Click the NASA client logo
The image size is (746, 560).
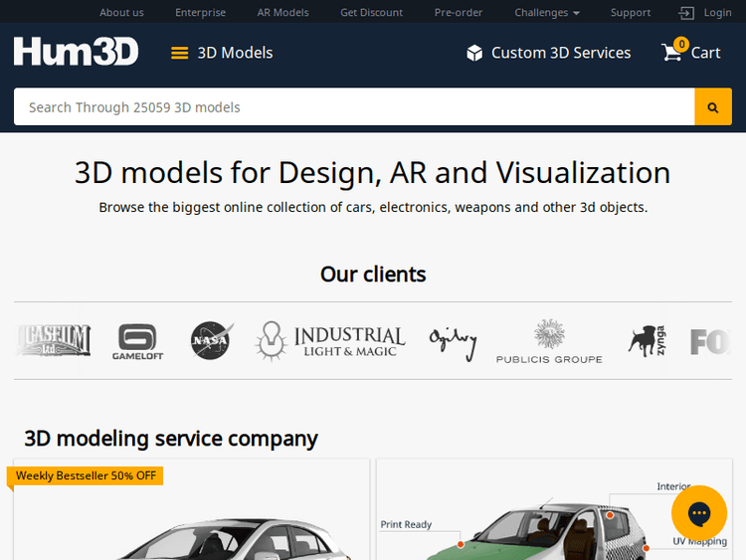coord(212,341)
